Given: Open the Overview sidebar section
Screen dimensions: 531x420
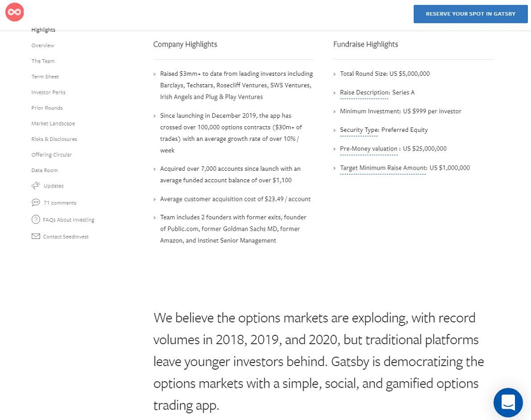Looking at the screenshot, I should [43, 46].
